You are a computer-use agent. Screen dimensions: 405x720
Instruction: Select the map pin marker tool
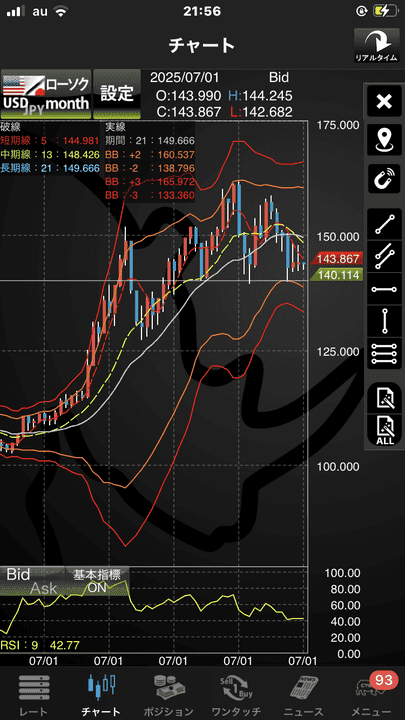384,140
